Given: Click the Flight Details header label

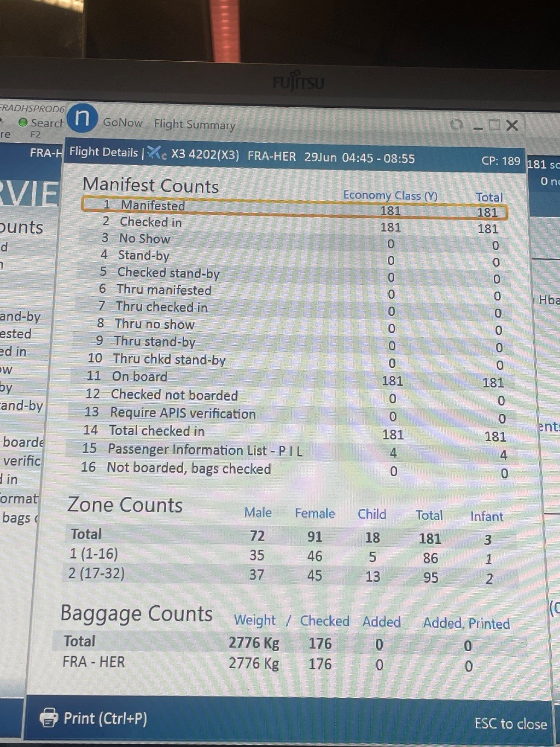Looking at the screenshot, I should (x=103, y=152).
